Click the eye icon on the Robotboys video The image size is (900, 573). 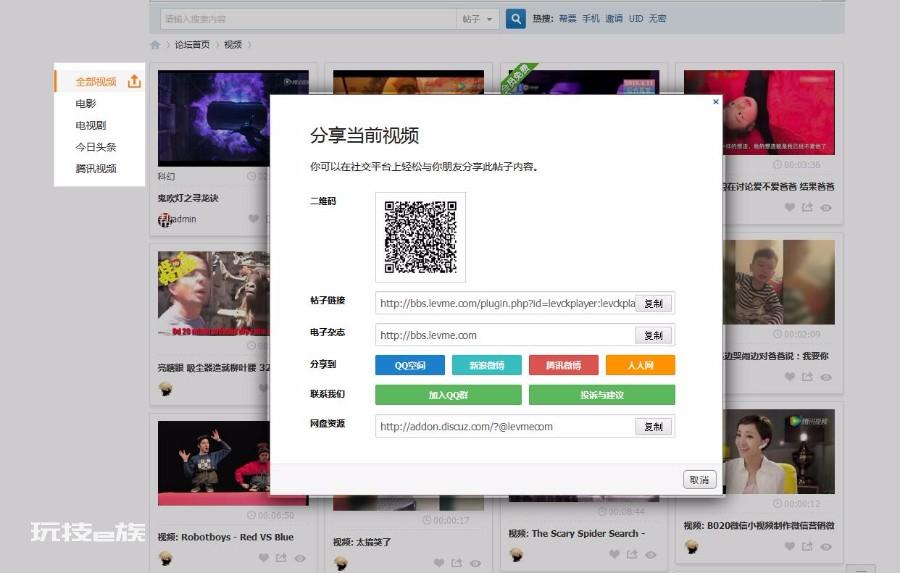tap(300, 558)
